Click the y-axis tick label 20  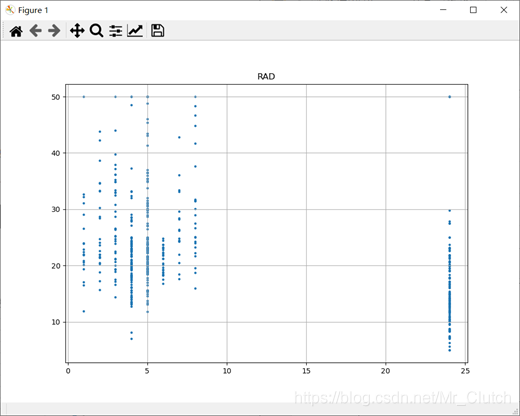(x=56, y=266)
